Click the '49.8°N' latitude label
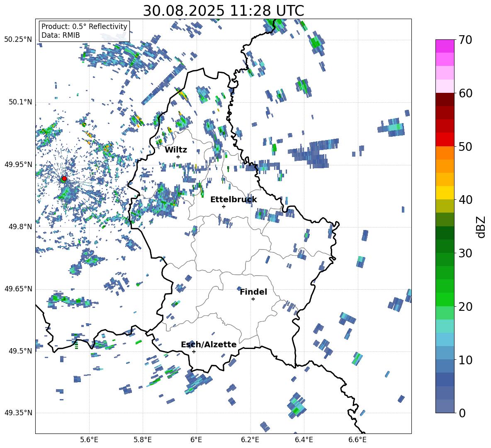The width and height of the screenshot is (491, 448). tap(21, 227)
